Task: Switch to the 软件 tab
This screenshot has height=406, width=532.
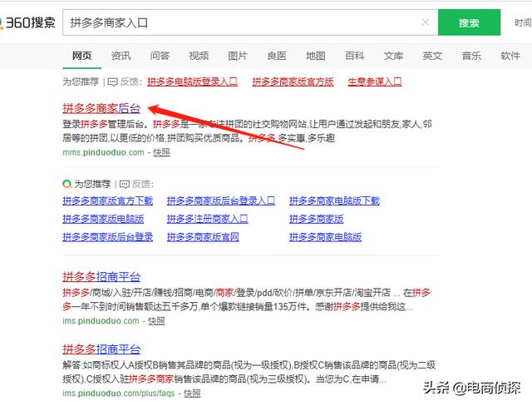Action: click(x=510, y=56)
